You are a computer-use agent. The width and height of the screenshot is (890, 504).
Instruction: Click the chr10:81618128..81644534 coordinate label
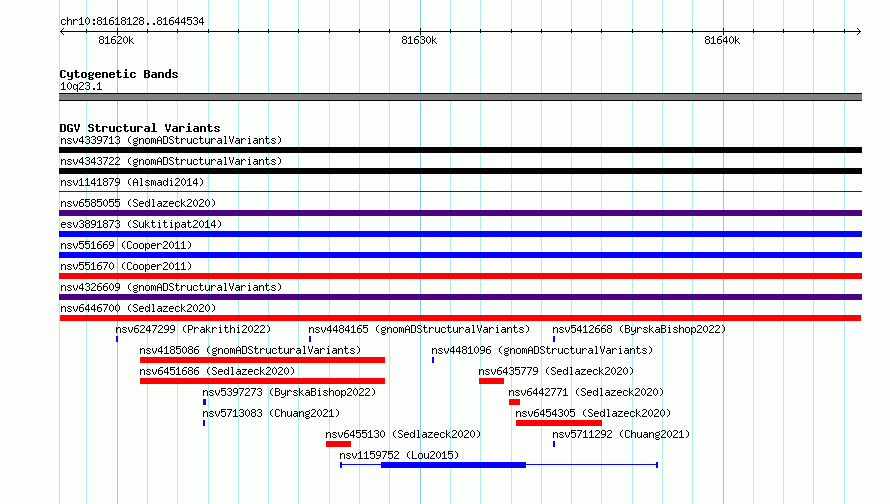(x=132, y=21)
